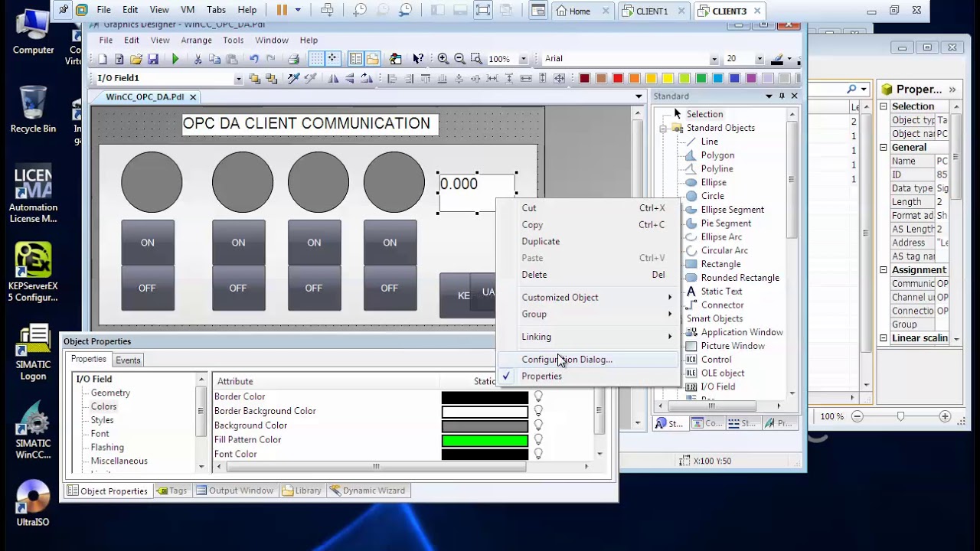Select the Line object in Standard palette

point(710,142)
